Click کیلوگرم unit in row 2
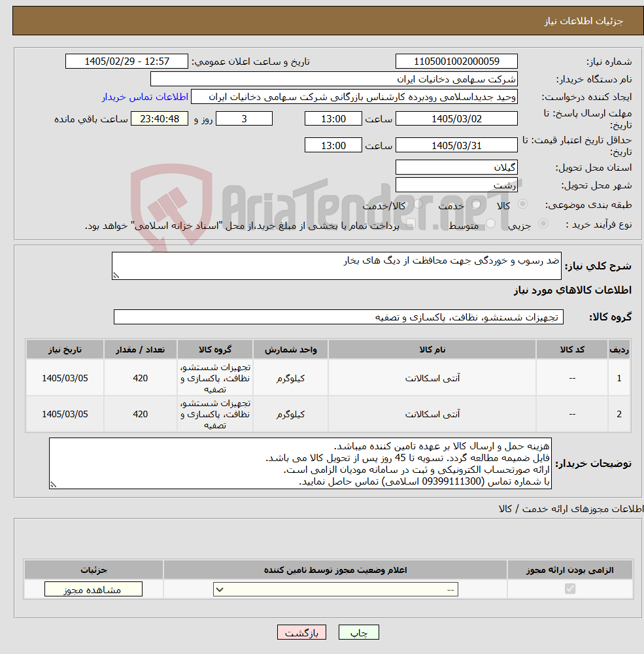Viewport: 644px width, 654px height. coord(291,414)
